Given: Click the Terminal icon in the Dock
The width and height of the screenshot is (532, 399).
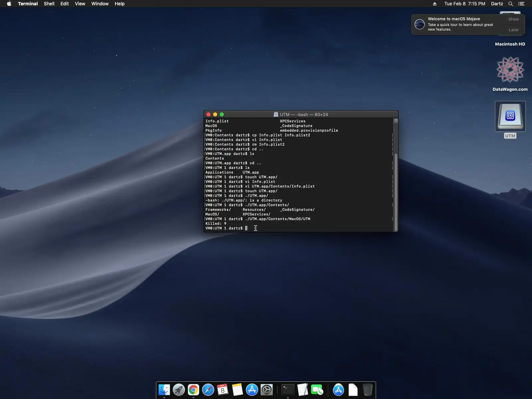Looking at the screenshot, I should (288, 390).
